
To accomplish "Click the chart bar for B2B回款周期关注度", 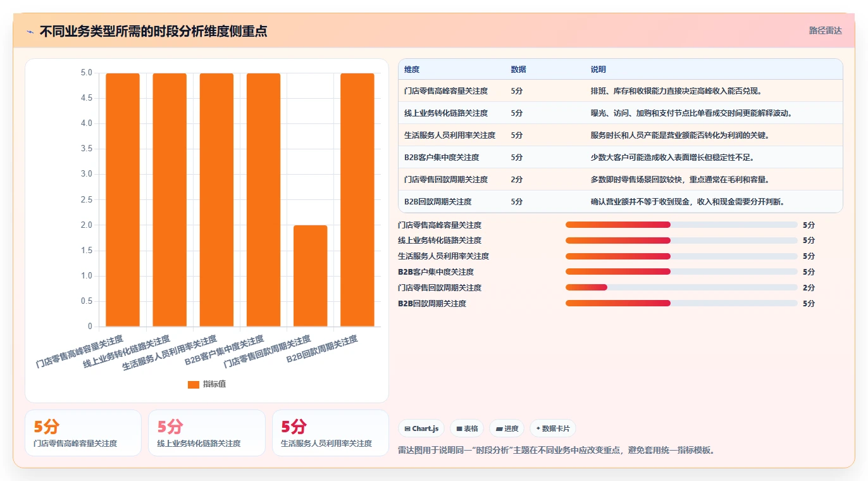I will click(x=357, y=200).
